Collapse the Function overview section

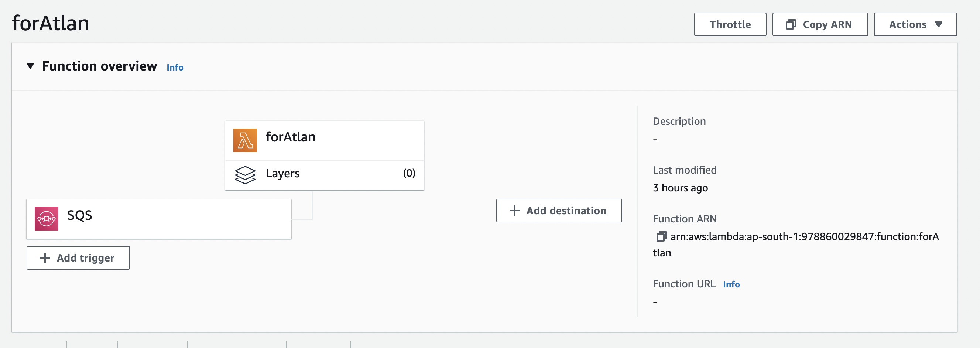30,66
